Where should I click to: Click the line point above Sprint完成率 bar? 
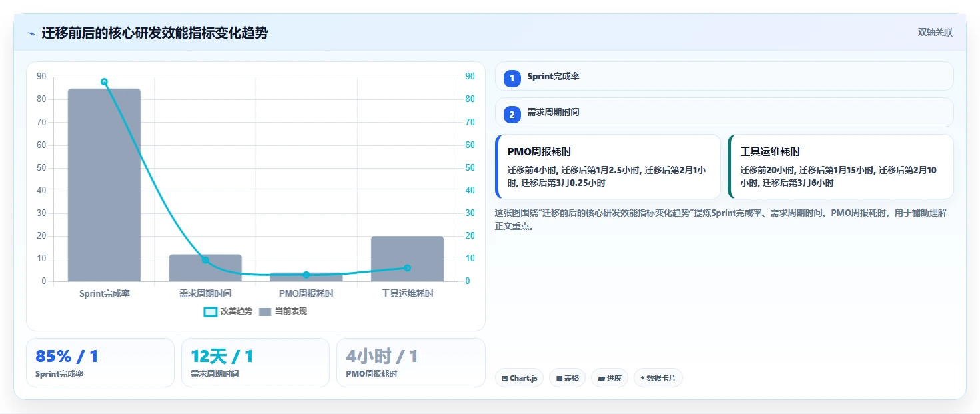(104, 82)
